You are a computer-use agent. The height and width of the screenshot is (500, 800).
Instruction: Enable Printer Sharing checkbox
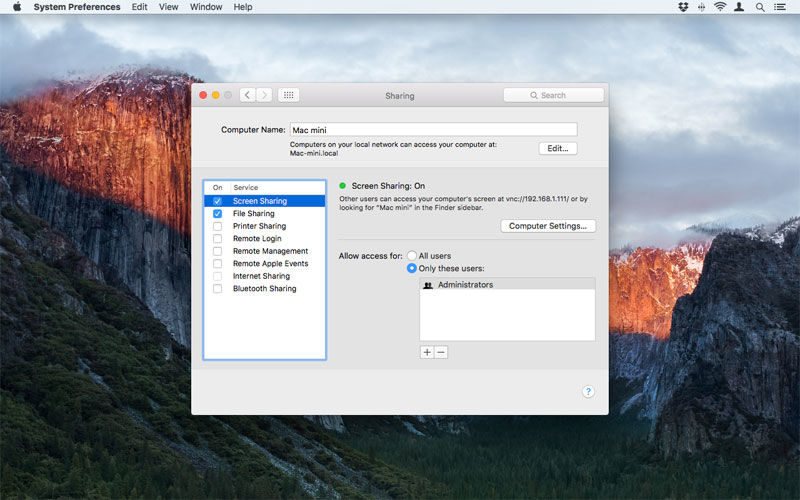click(x=217, y=226)
